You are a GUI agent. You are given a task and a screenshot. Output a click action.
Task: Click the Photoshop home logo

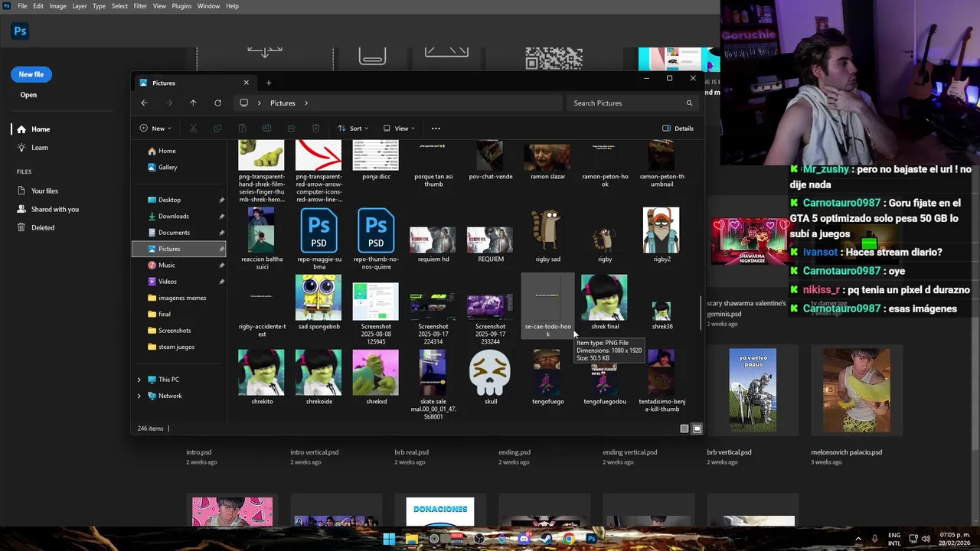point(20,31)
